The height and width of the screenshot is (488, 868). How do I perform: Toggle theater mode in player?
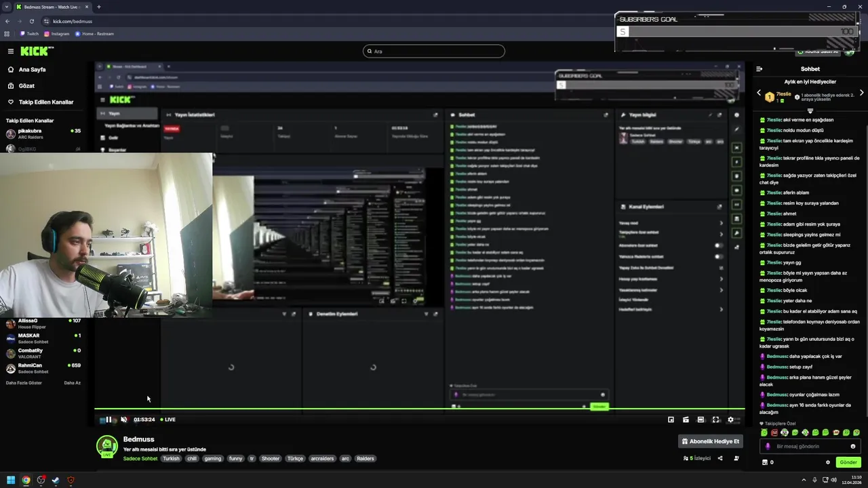tap(701, 420)
